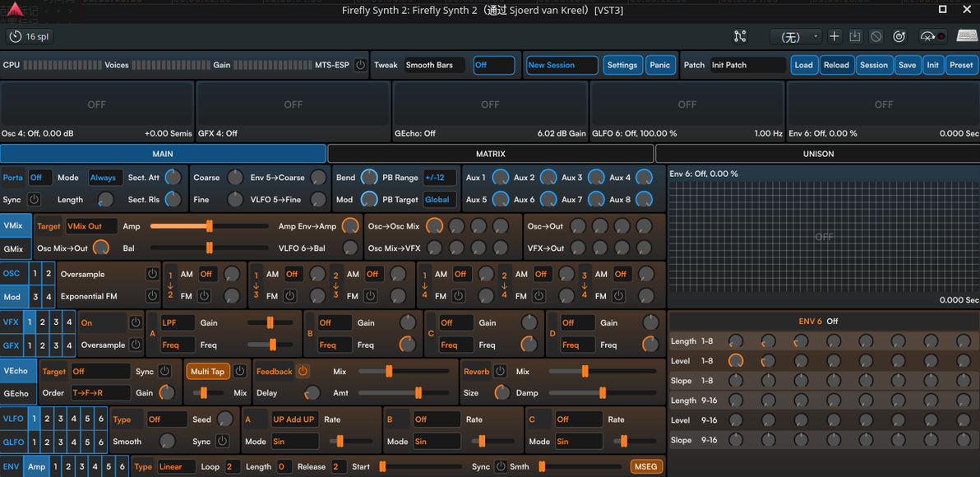Open the Order T→F→R dropdown

tap(100, 393)
